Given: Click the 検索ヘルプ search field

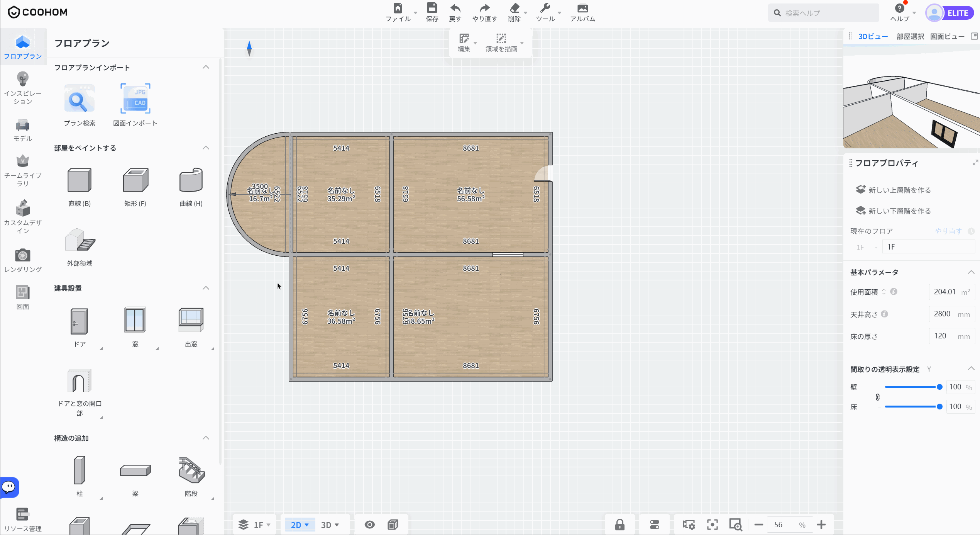Looking at the screenshot, I should click(823, 13).
